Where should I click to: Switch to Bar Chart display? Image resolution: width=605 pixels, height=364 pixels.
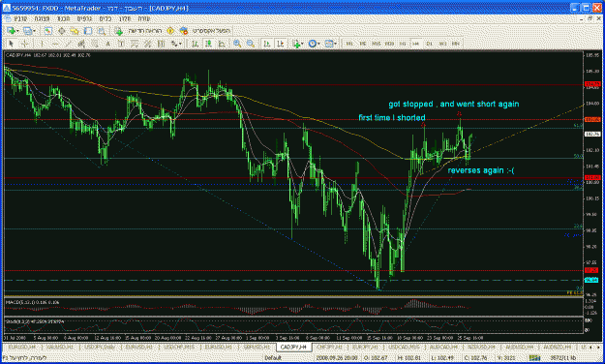[x=196, y=44]
